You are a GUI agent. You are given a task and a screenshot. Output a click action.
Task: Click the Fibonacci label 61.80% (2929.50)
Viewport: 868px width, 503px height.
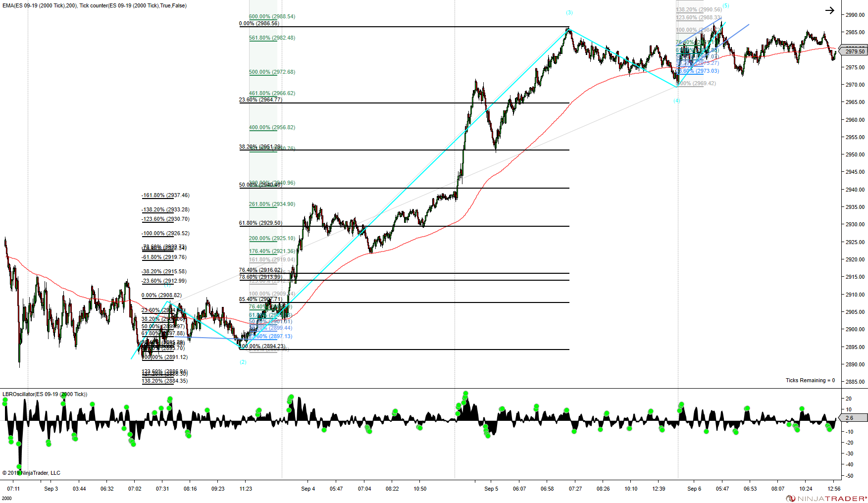(x=260, y=223)
